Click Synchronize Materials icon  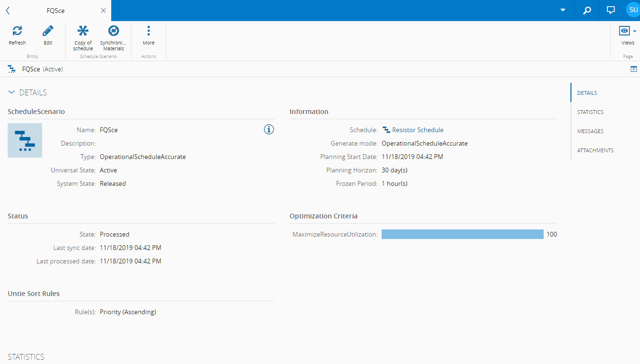point(114,32)
